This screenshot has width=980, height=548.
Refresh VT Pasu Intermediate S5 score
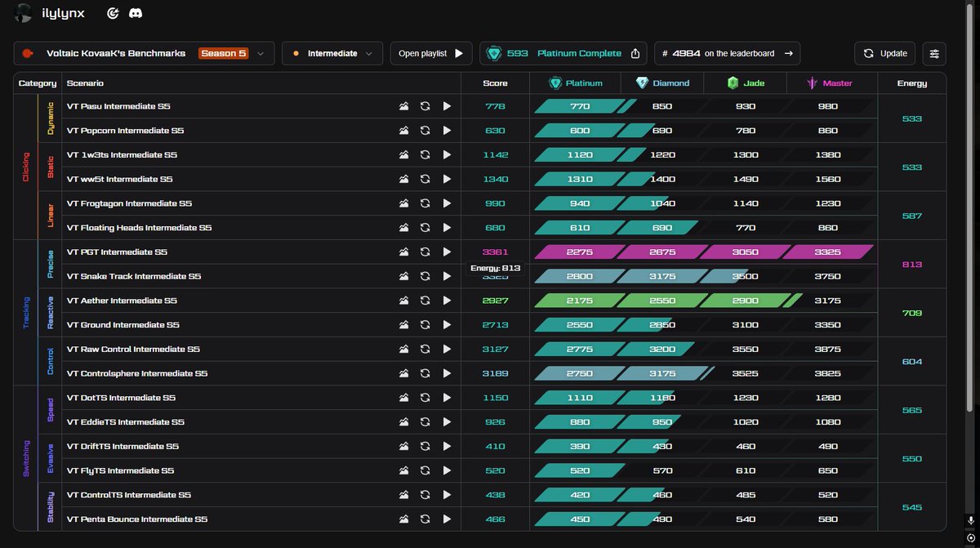coord(425,106)
